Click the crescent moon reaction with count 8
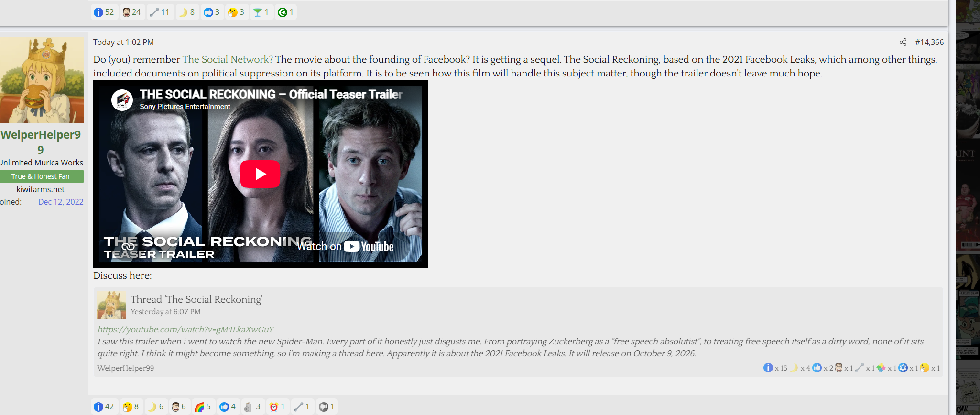Image resolution: width=980 pixels, height=415 pixels. coord(187,12)
